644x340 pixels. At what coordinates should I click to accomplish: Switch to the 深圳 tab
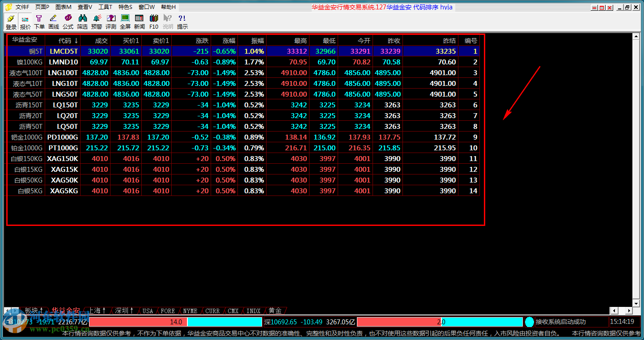[125, 310]
